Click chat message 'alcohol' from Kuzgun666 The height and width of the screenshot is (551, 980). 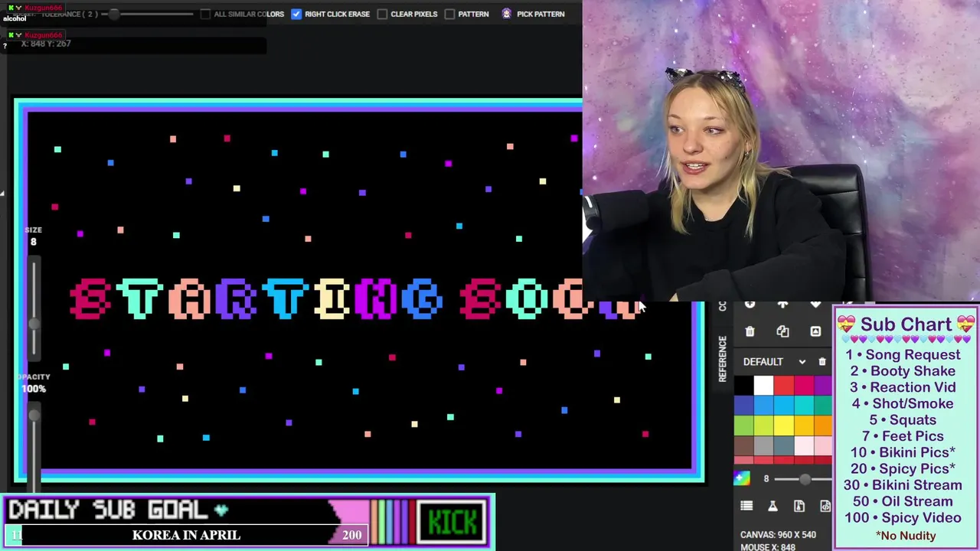15,18
